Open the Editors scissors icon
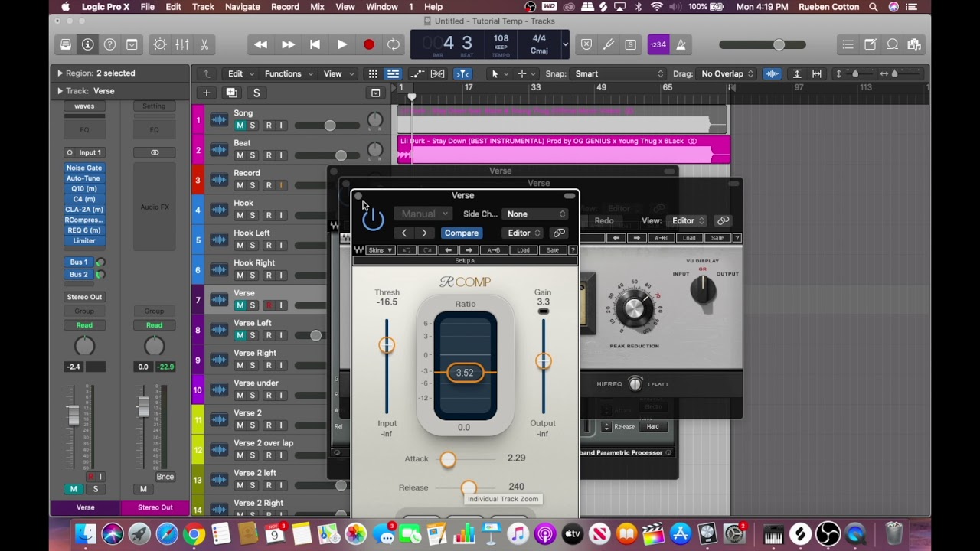The height and width of the screenshot is (551, 980). 204,44
